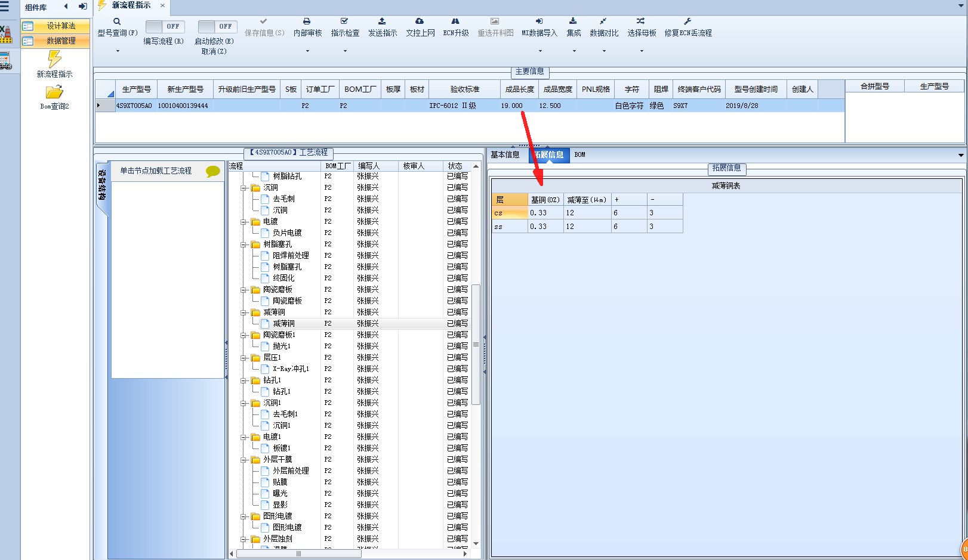Sort by 生产型号 column header
Screen dimensions: 968x560
[137, 89]
